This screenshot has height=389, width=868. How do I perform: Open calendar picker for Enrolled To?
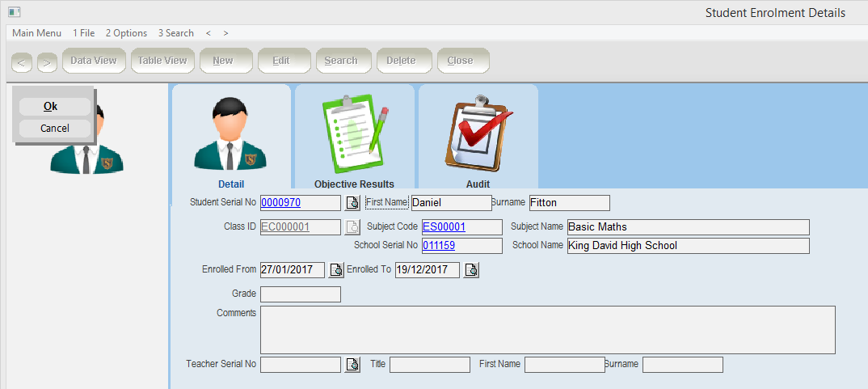point(471,270)
